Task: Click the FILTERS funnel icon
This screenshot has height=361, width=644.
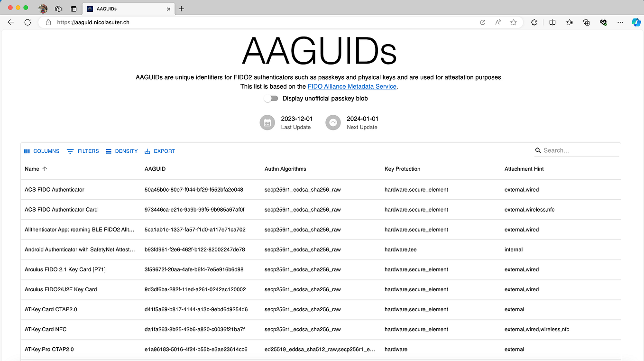Action: tap(70, 151)
